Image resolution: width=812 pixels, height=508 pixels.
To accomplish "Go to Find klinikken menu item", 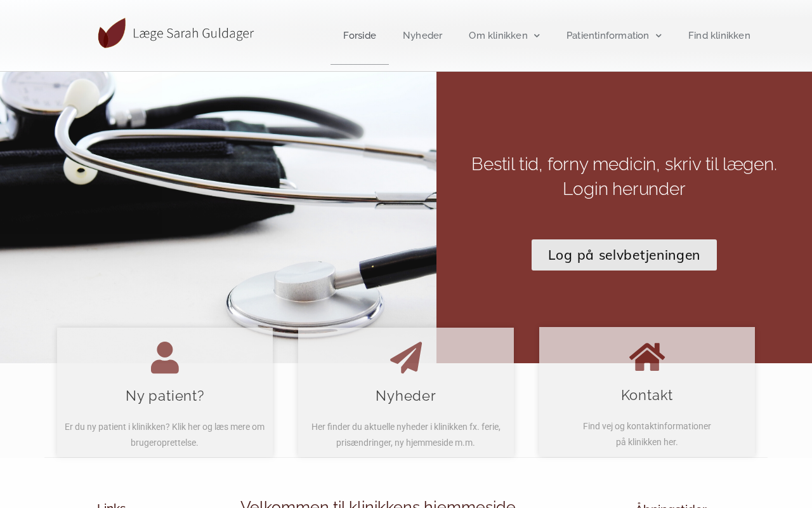I will point(719,36).
